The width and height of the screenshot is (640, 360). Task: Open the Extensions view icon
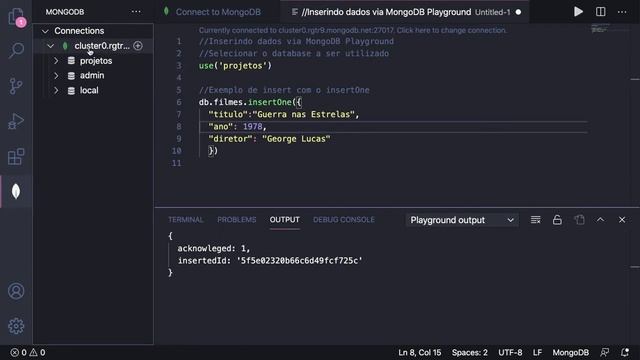pyautogui.click(x=16, y=157)
